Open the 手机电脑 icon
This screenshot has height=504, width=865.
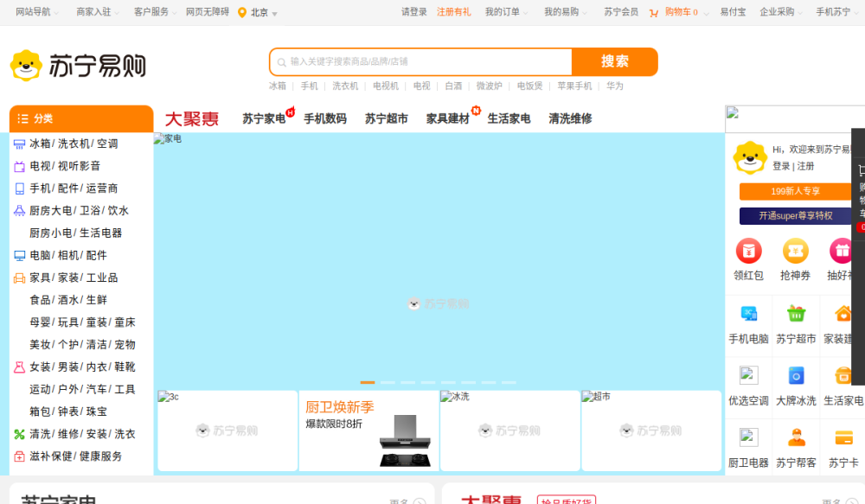[748, 314]
